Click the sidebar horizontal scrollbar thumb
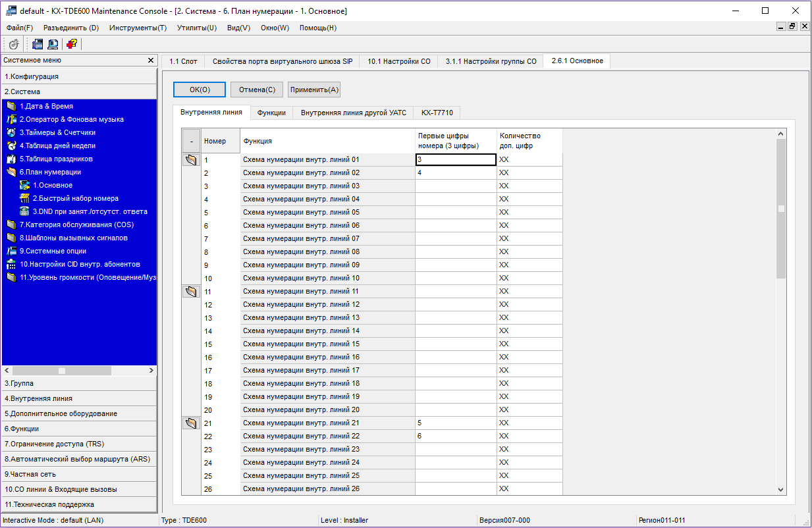 pos(62,371)
